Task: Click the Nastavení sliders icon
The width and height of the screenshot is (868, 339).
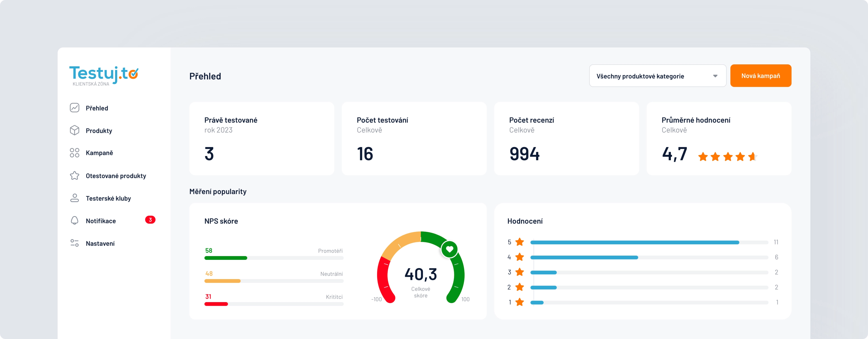Action: 74,243
